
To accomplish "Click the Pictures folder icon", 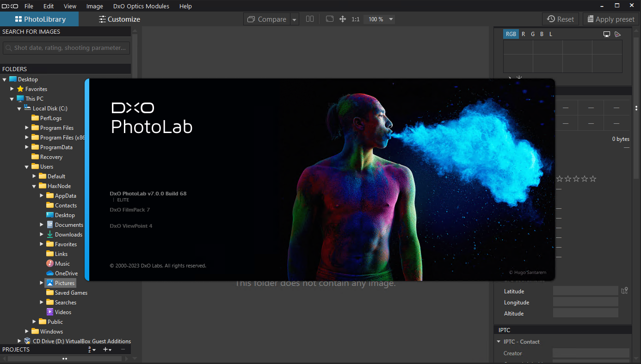I will pyautogui.click(x=50, y=283).
